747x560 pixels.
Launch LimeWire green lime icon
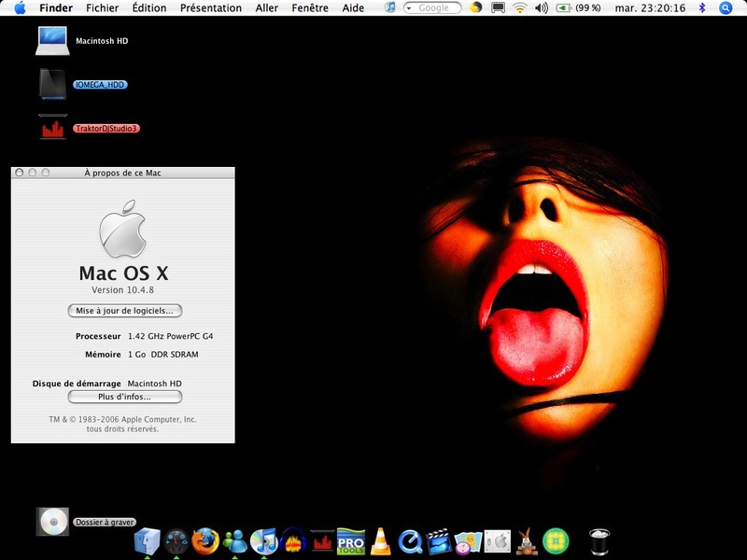(x=556, y=541)
